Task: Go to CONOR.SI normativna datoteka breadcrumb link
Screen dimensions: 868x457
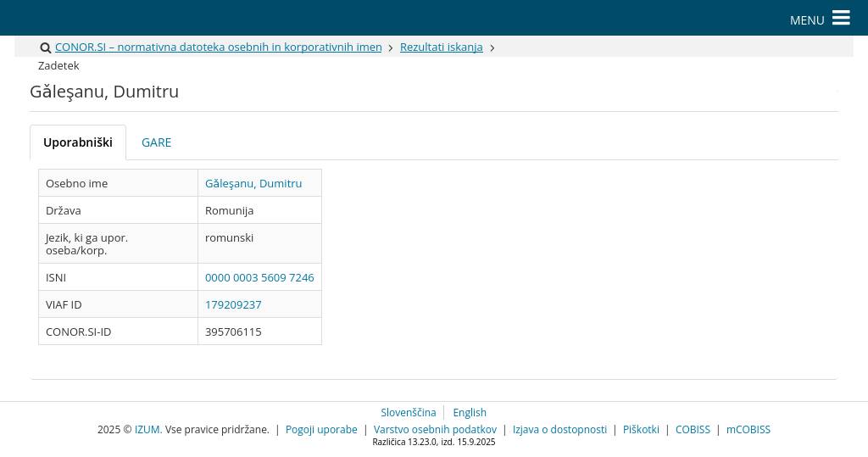Action: point(218,47)
